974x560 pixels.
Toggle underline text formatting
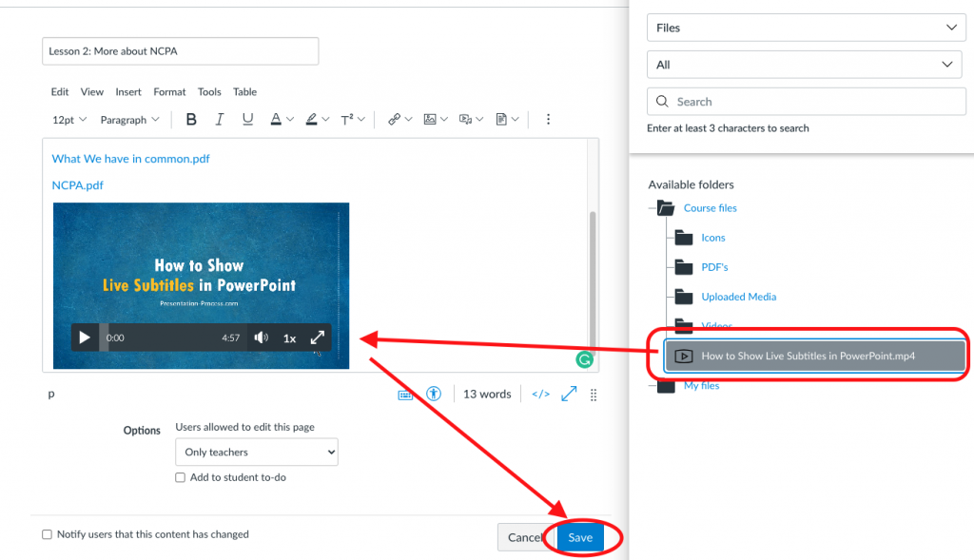coord(247,120)
